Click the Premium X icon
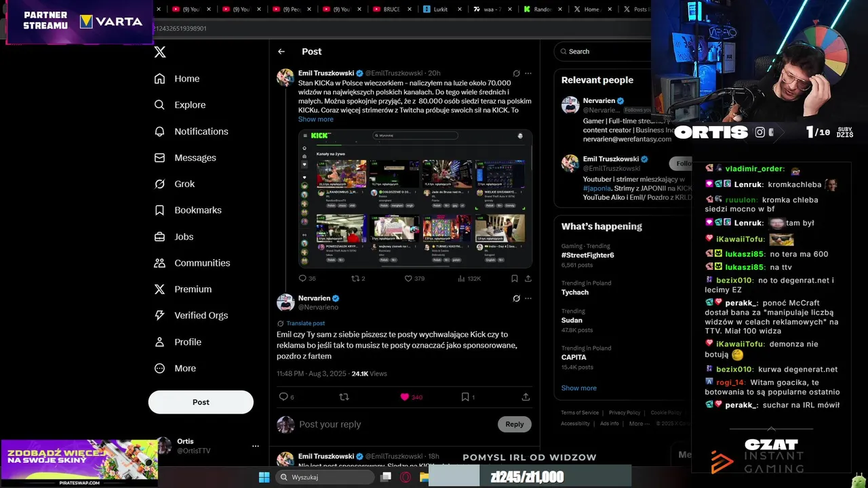Screen dimensions: 868x488 (159, 289)
